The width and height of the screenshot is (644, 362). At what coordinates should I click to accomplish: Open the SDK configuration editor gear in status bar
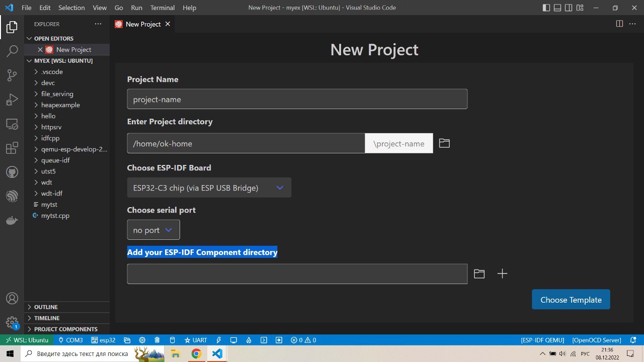coord(142,340)
